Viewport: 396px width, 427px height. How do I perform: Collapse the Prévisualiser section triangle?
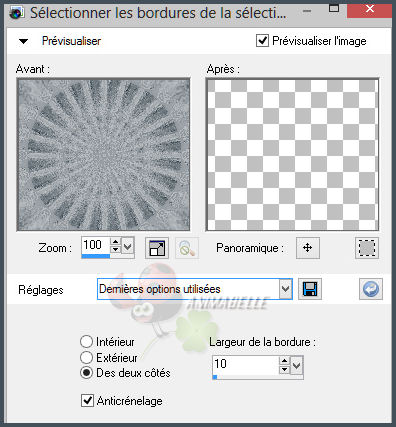point(24,41)
